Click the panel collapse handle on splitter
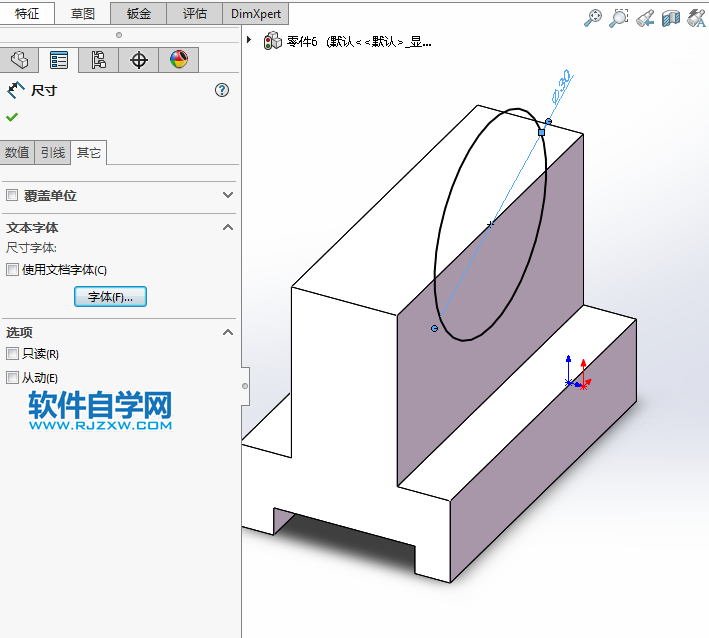The image size is (709, 638). point(245,386)
